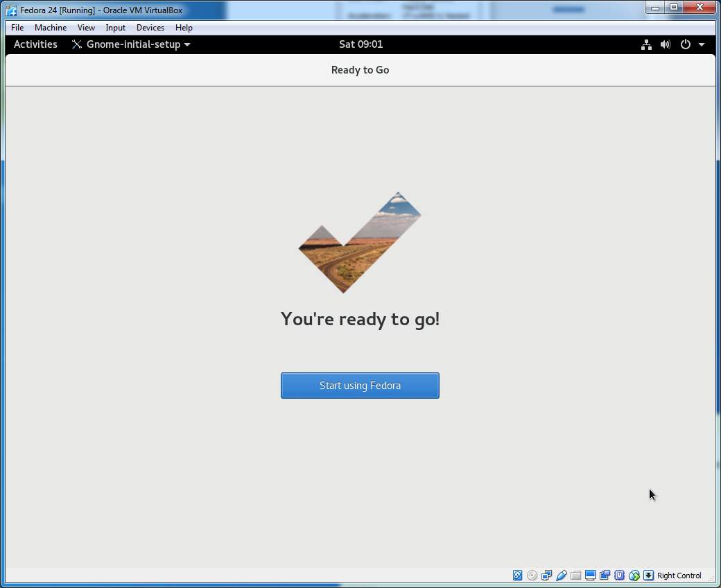The height and width of the screenshot is (588, 721).
Task: Click the Right Control host key label
Action: click(679, 576)
